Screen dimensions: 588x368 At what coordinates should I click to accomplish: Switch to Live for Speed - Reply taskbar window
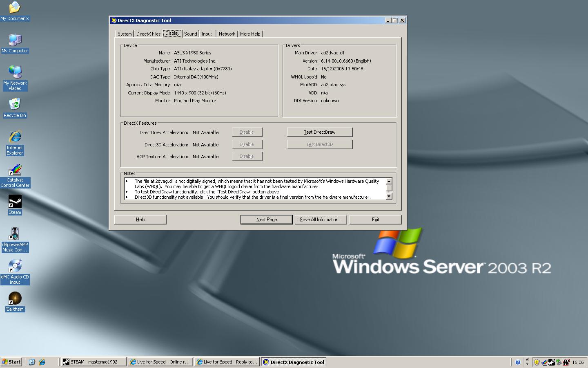[x=227, y=362]
